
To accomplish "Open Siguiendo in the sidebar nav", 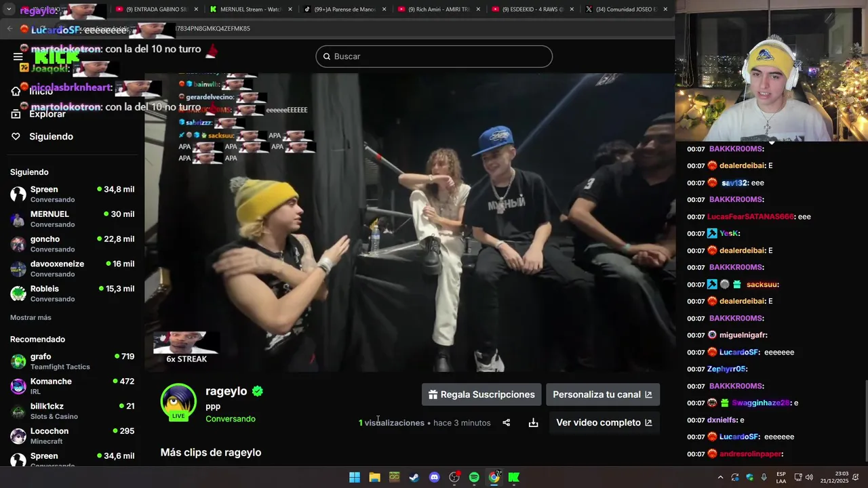I will point(42,136).
